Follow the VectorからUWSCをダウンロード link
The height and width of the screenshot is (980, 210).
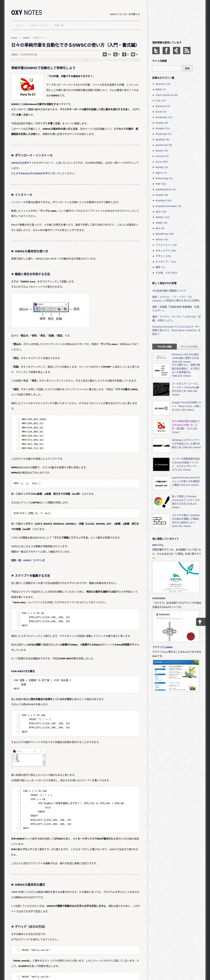[x=40, y=173]
